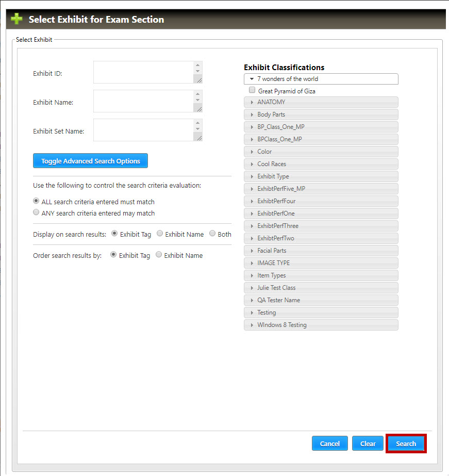Display Exhibit Name on search results
Screen dimensions: 449x476
point(160,234)
